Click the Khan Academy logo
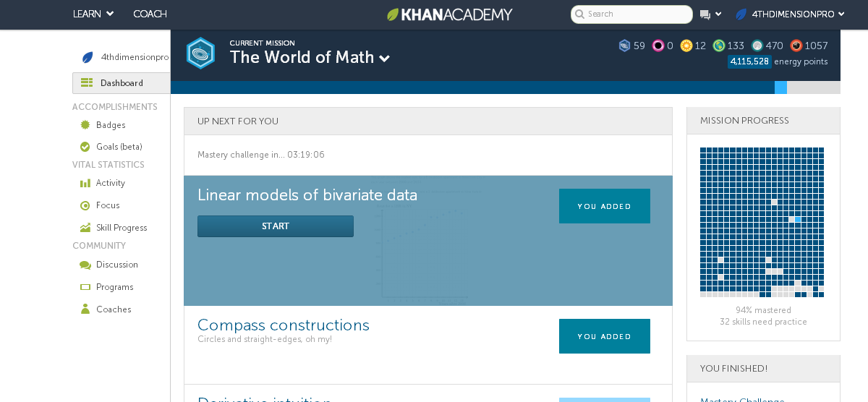The height and width of the screenshot is (402, 868). (449, 14)
